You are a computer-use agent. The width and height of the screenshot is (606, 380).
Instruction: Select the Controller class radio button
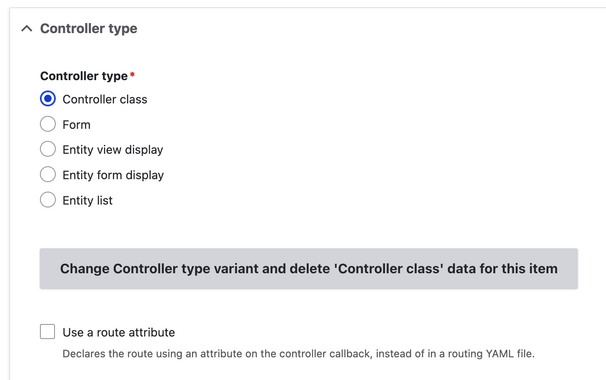click(x=48, y=99)
